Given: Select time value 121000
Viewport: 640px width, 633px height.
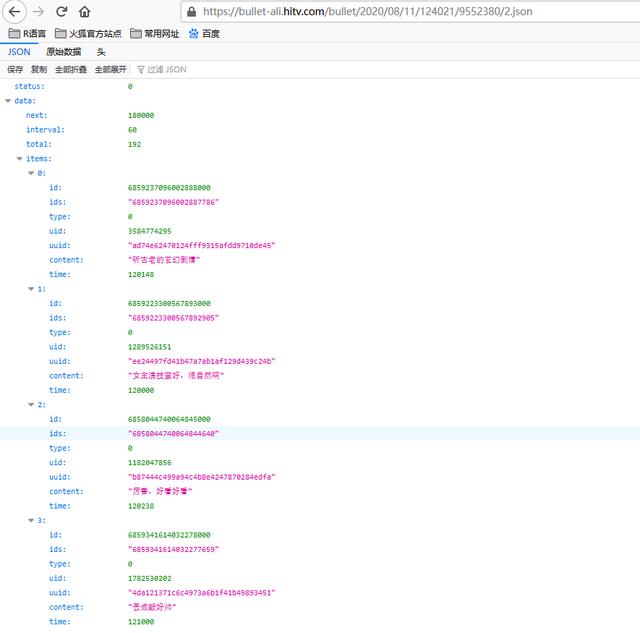Looking at the screenshot, I should (x=141, y=622).
